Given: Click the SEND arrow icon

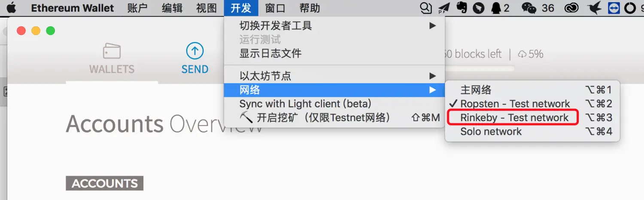Looking at the screenshot, I should pyautogui.click(x=194, y=51).
